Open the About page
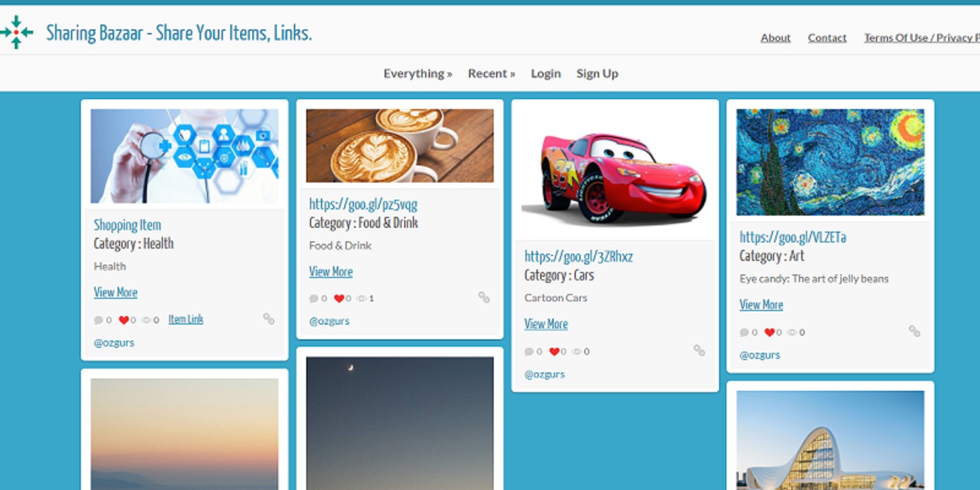980x490 pixels. tap(775, 37)
